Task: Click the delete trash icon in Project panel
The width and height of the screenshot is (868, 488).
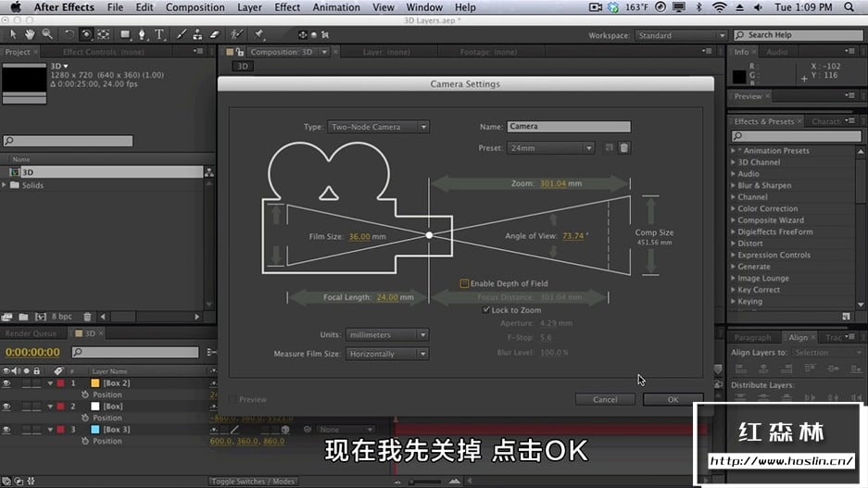Action: [x=87, y=317]
